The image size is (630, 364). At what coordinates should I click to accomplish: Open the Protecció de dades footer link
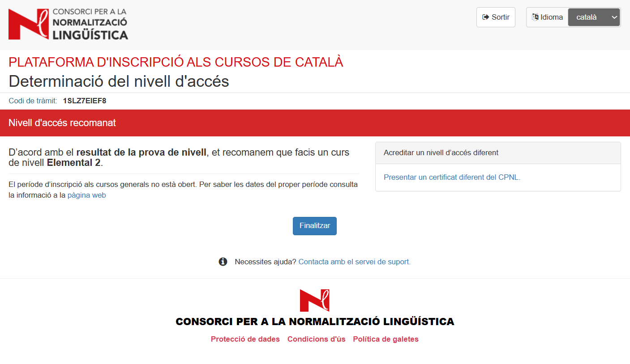245,339
